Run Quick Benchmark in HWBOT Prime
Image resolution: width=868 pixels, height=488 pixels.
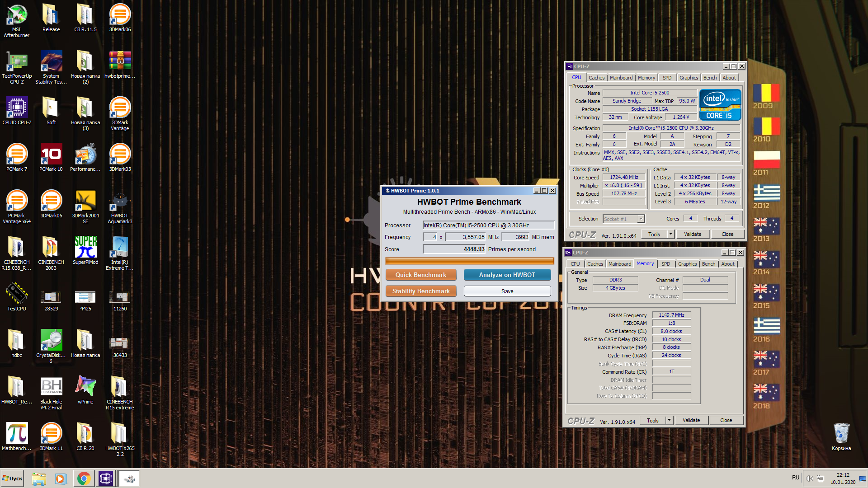pyautogui.click(x=420, y=275)
